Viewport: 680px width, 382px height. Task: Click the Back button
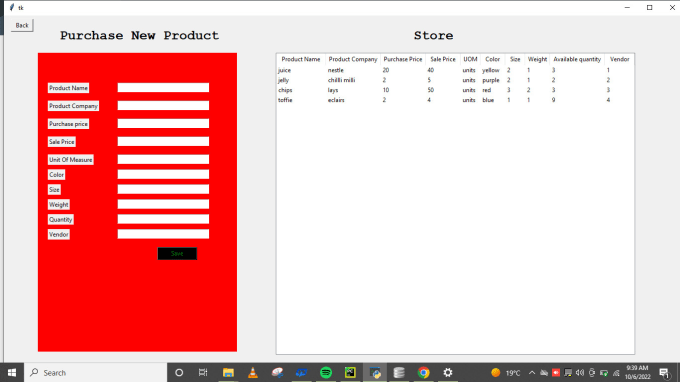(x=22, y=26)
